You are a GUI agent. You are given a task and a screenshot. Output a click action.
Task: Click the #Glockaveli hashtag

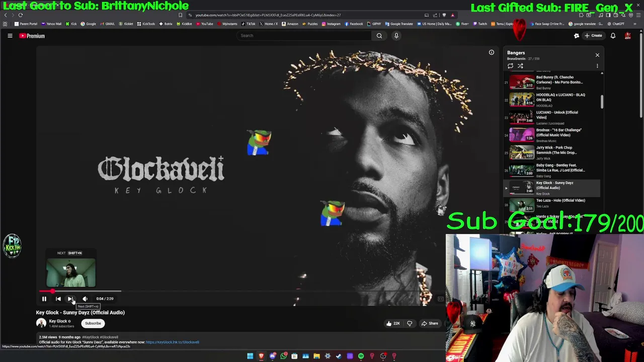pyautogui.click(x=109, y=337)
